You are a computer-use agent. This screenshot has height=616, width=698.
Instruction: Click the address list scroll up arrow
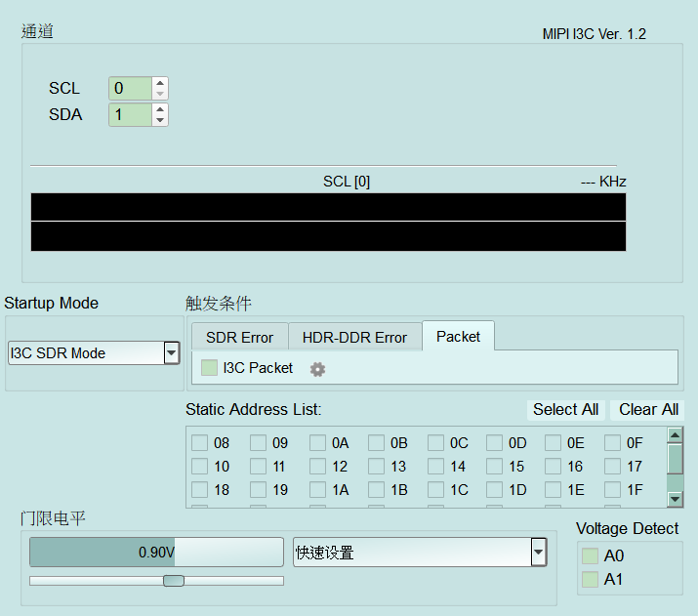(675, 434)
